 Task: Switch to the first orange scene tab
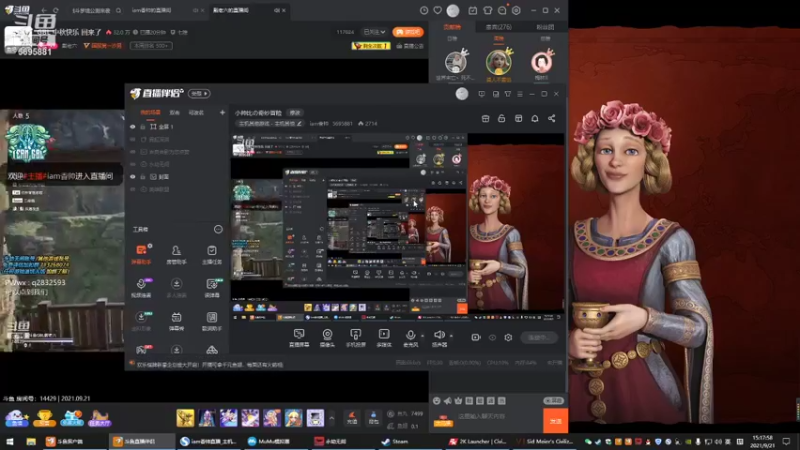pyautogui.click(x=150, y=112)
